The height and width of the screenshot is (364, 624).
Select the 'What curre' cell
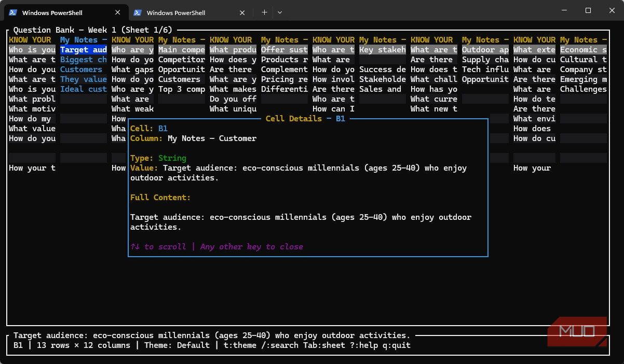pyautogui.click(x=434, y=99)
